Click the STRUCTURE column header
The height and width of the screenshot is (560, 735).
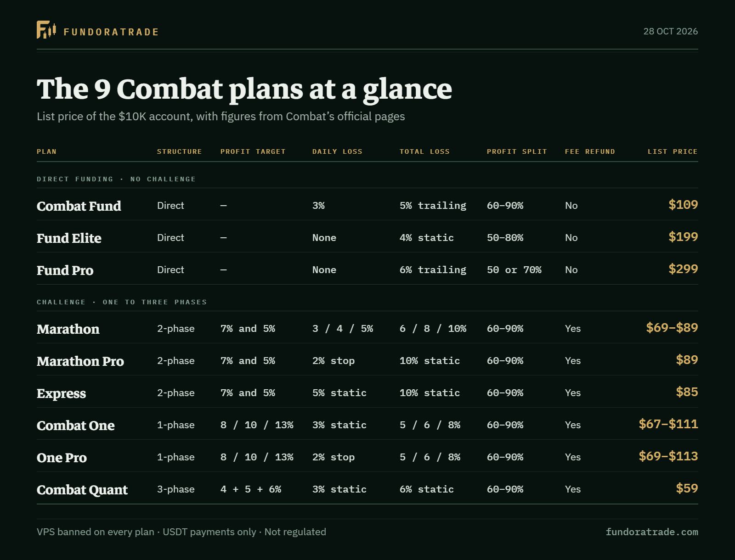[180, 151]
